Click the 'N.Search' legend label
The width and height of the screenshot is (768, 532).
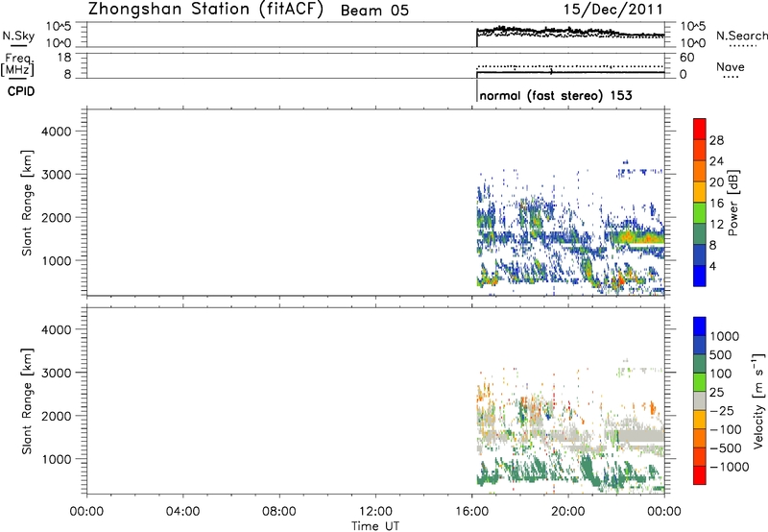741,36
